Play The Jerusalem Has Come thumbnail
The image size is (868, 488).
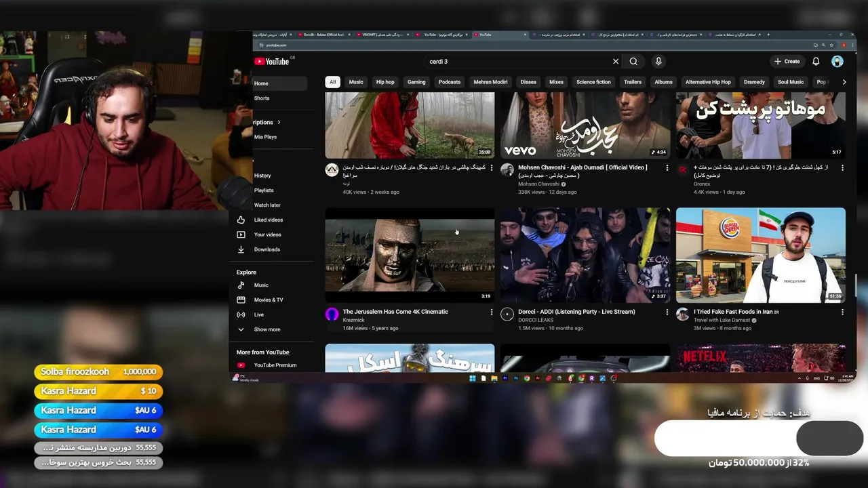pos(410,255)
